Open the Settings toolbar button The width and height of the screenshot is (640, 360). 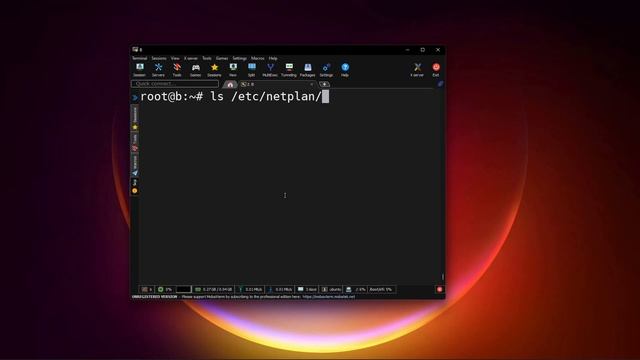click(326, 70)
